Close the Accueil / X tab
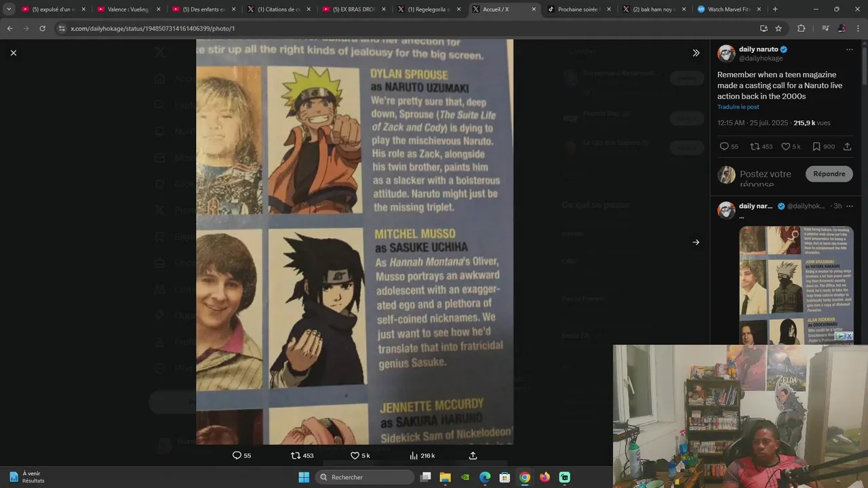This screenshot has width=868, height=488. [x=534, y=9]
